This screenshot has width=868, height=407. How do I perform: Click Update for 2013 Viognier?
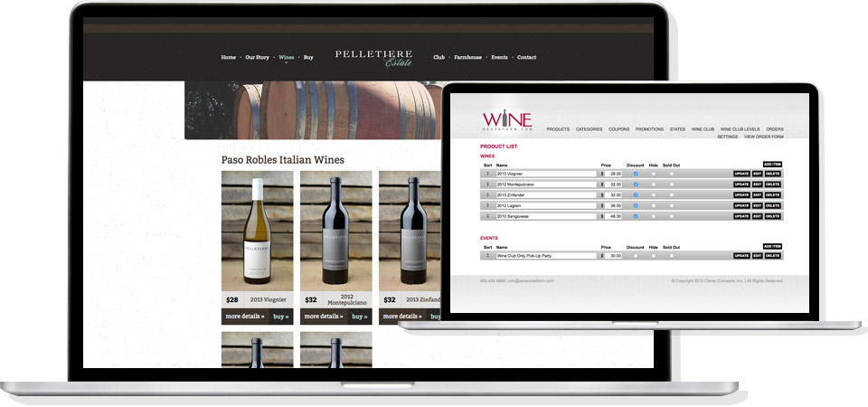(741, 174)
